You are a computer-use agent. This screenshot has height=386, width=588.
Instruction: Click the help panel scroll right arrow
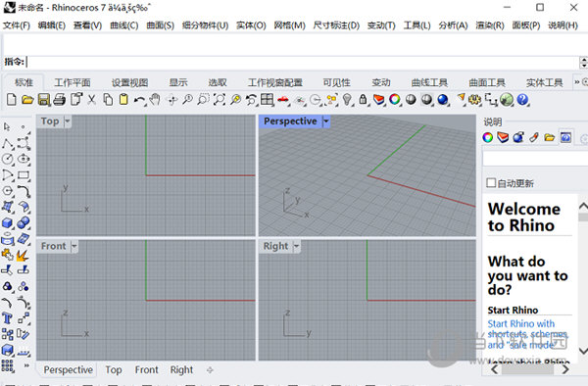pos(565,369)
